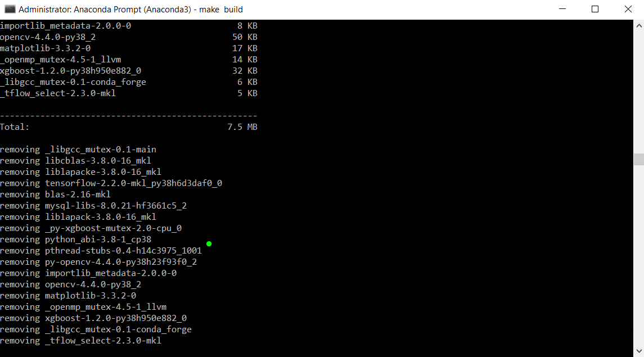
Task: Click 'removing _py-xgboost-mutex-2.0-cpu_0' line
Action: (91, 228)
